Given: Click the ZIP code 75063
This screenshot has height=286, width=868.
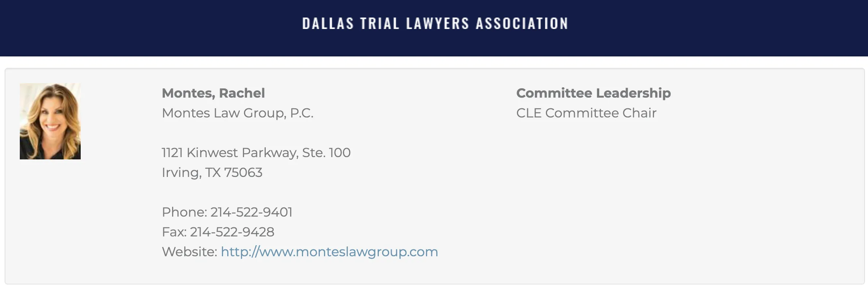Looking at the screenshot, I should click(243, 173).
